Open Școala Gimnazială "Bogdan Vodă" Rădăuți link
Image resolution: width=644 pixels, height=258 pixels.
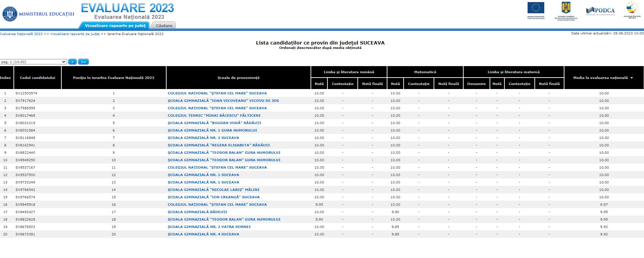pyautogui.click(x=214, y=123)
